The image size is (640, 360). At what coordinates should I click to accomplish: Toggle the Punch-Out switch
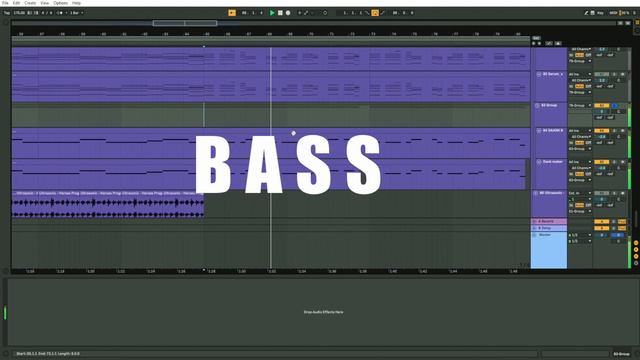pos(382,13)
